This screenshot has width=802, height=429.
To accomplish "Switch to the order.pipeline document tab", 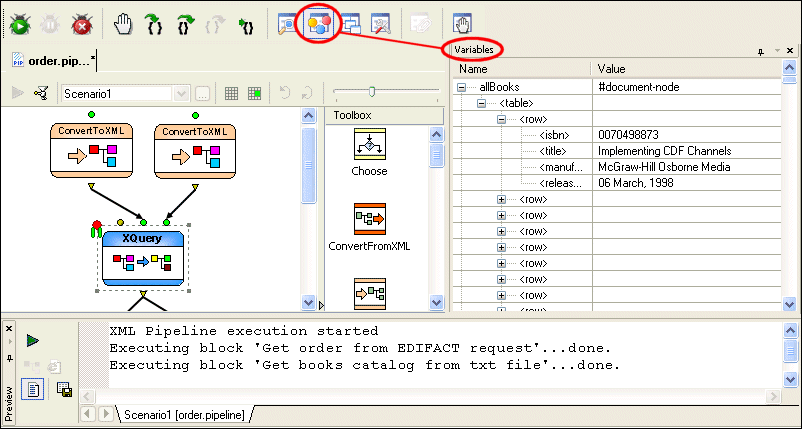I will pyautogui.click(x=53, y=61).
